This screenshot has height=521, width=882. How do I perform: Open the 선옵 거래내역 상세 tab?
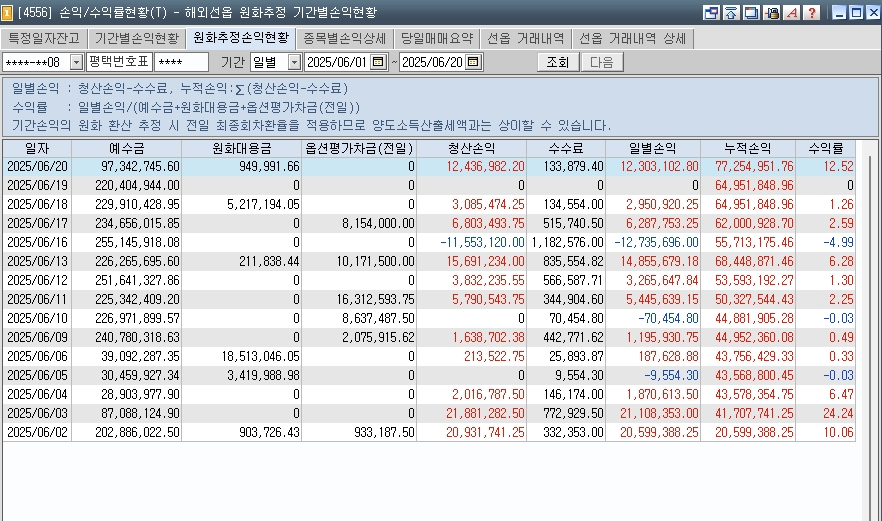pyautogui.click(x=632, y=38)
